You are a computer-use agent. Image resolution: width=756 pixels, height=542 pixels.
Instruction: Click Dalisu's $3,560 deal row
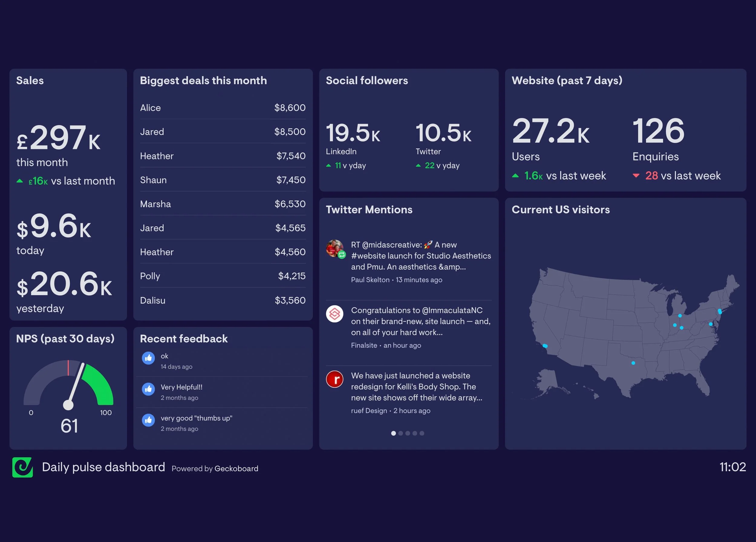point(223,300)
